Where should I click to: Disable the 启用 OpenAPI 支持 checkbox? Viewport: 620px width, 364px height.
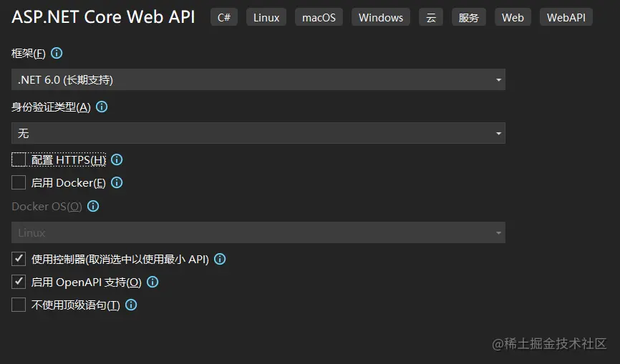point(19,282)
